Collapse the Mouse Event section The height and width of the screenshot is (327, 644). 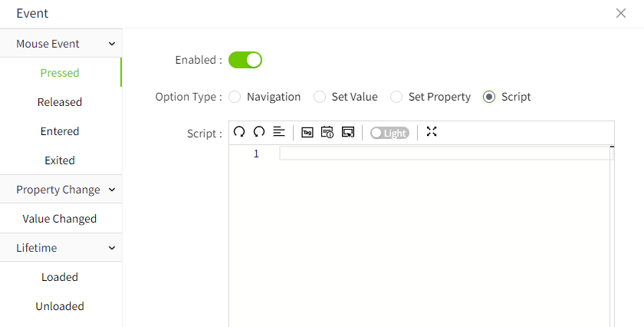pyautogui.click(x=112, y=45)
